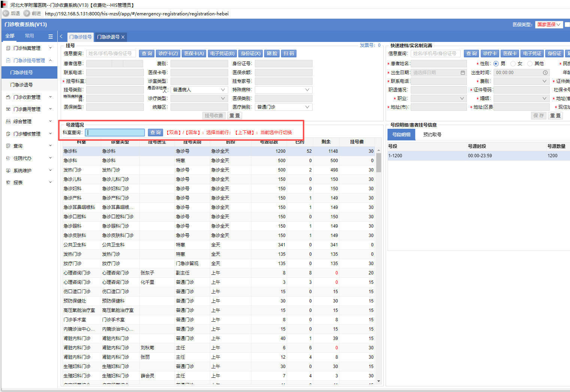Click the sidebar collapse hamburger icon
The image size is (570, 392).
point(51,36)
